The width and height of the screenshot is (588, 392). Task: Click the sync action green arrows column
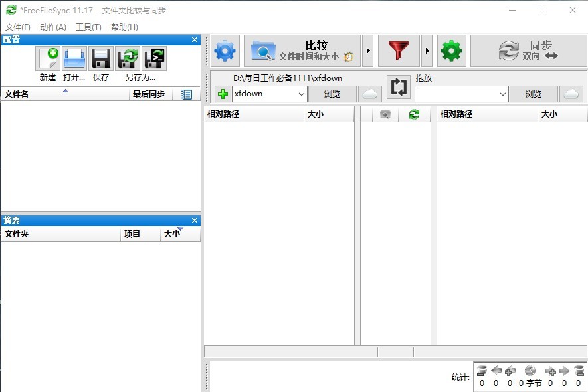click(x=414, y=114)
